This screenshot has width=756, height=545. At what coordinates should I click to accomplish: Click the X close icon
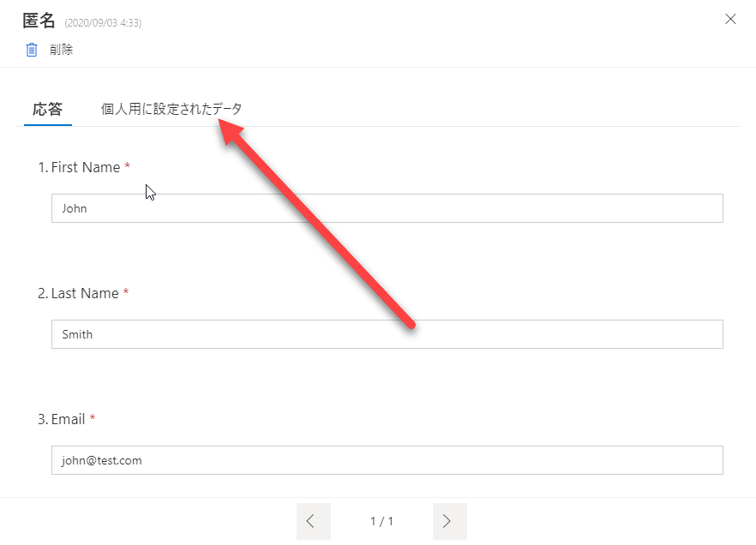[730, 18]
